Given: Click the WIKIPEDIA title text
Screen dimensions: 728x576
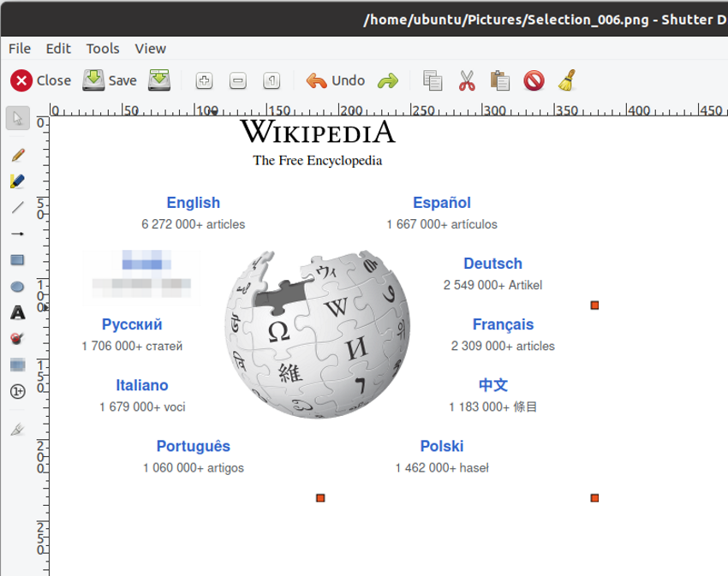Looking at the screenshot, I should point(318,132).
